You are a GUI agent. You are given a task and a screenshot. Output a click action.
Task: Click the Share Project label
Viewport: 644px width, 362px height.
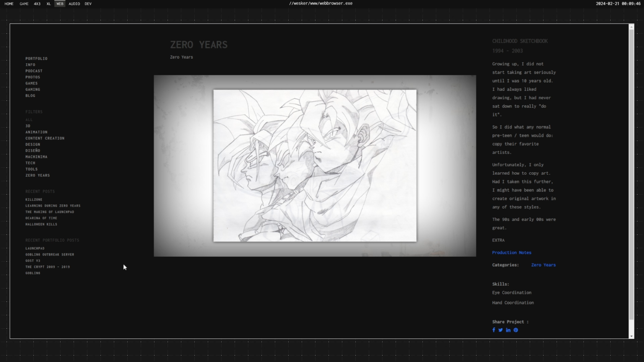(x=510, y=322)
